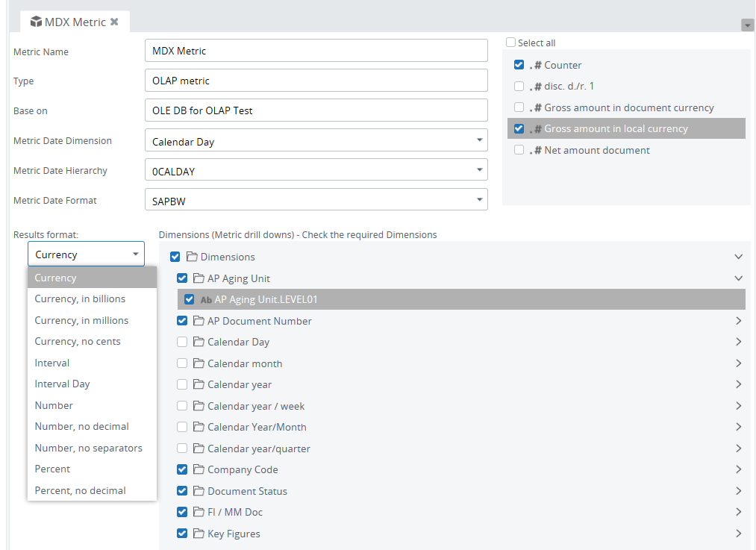Click the Dimensions root folder icon
756x550 pixels.
click(192, 257)
